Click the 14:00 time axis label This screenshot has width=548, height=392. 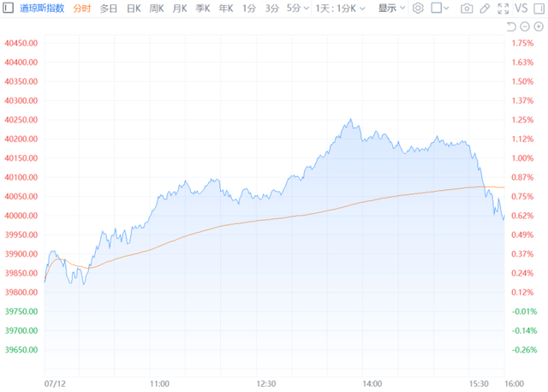pyautogui.click(x=372, y=383)
